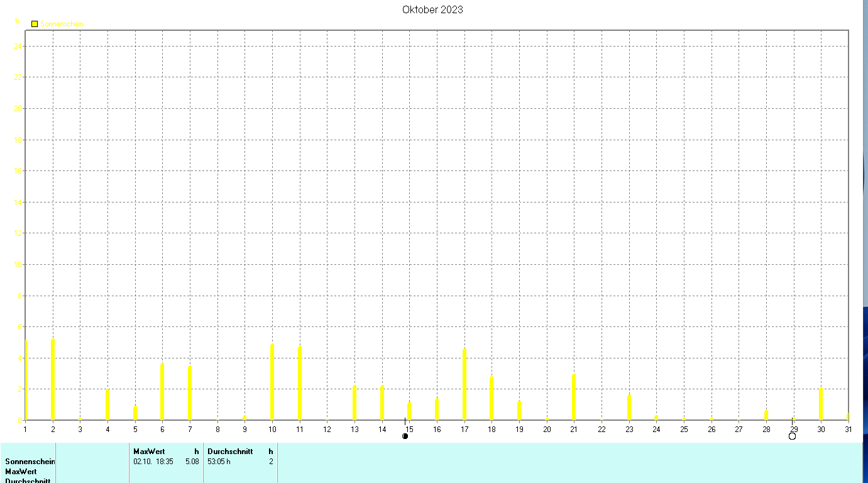Click x-axis day label 20
868x483 pixels.
pyautogui.click(x=547, y=430)
